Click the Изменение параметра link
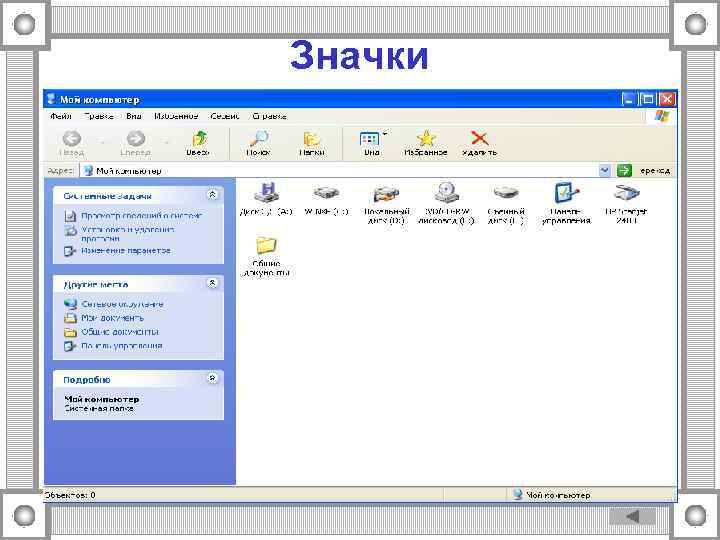Screen dimensions: 720x540 pos(126,251)
